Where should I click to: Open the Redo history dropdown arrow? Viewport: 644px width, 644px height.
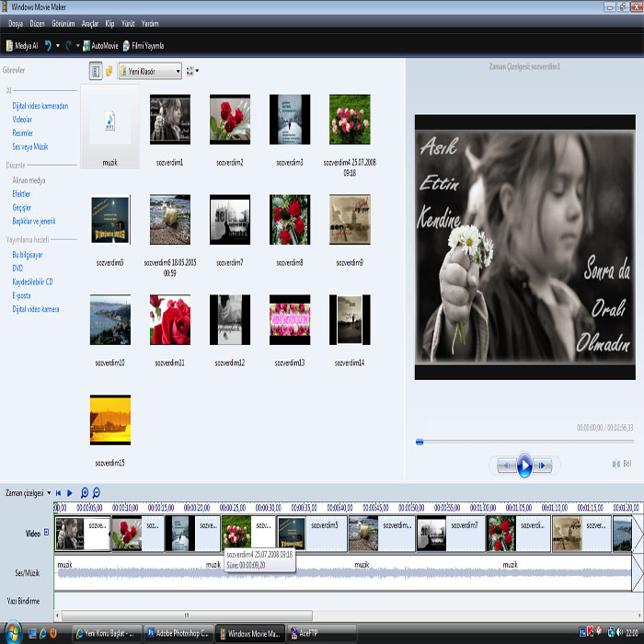tap(77, 46)
